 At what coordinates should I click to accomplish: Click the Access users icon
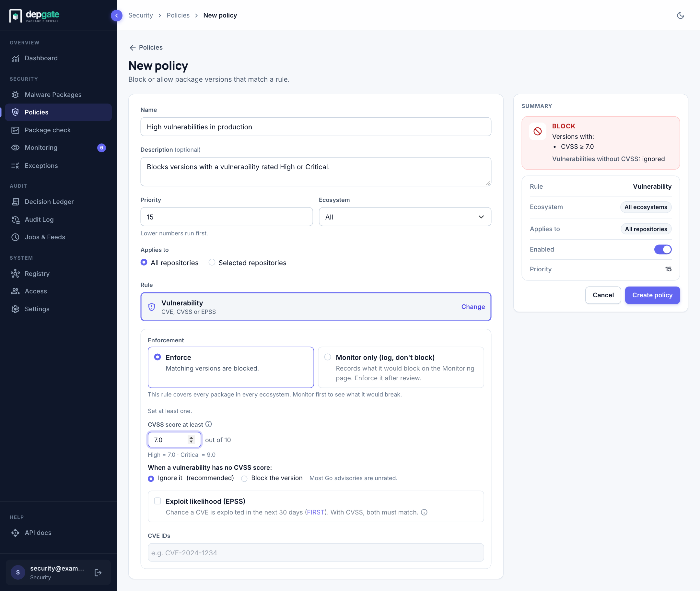tap(16, 291)
